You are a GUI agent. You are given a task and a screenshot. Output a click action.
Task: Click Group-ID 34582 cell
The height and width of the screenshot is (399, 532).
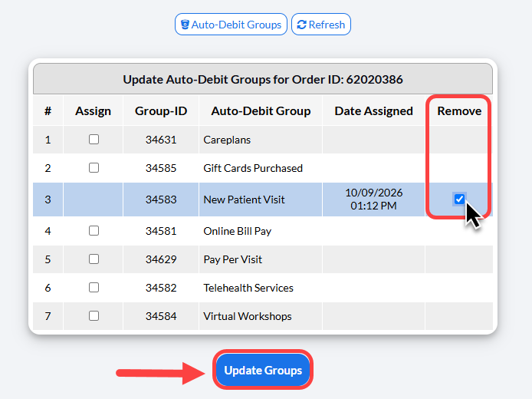pos(161,288)
